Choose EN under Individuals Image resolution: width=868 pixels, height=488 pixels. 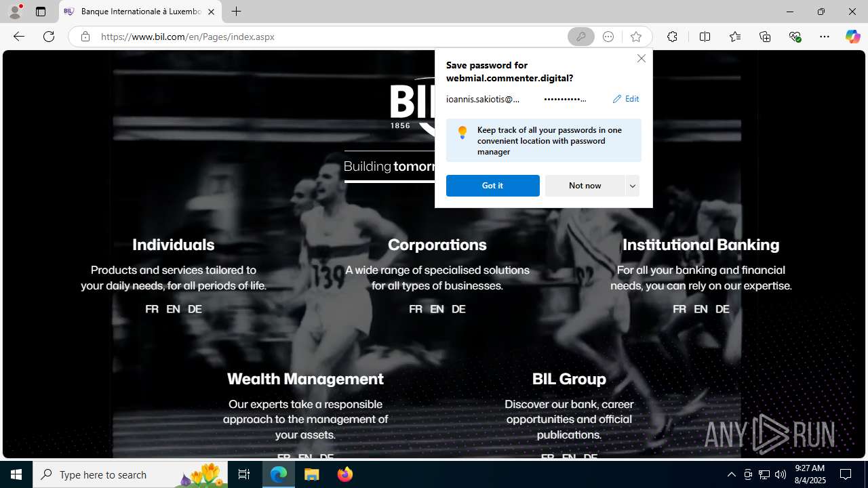coord(173,309)
